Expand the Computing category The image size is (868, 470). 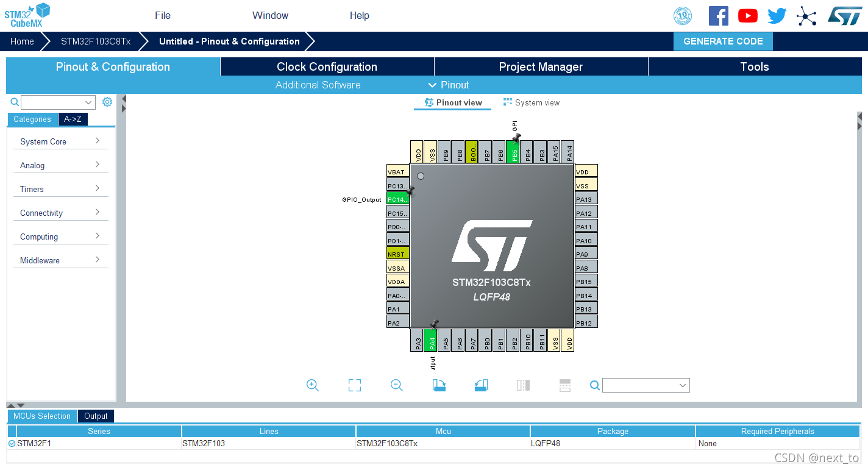pos(61,237)
